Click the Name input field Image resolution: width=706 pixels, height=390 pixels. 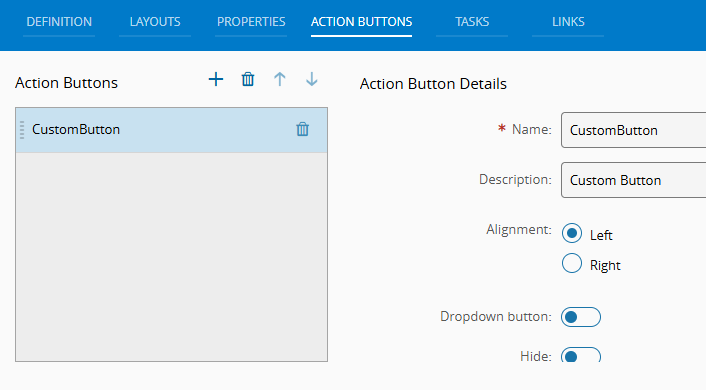[x=634, y=130]
